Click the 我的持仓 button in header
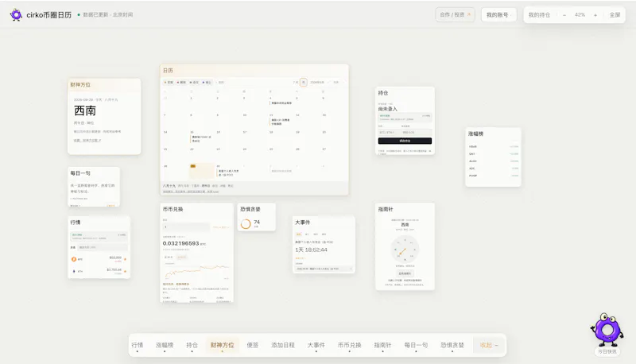This screenshot has width=636, height=364. [x=539, y=14]
